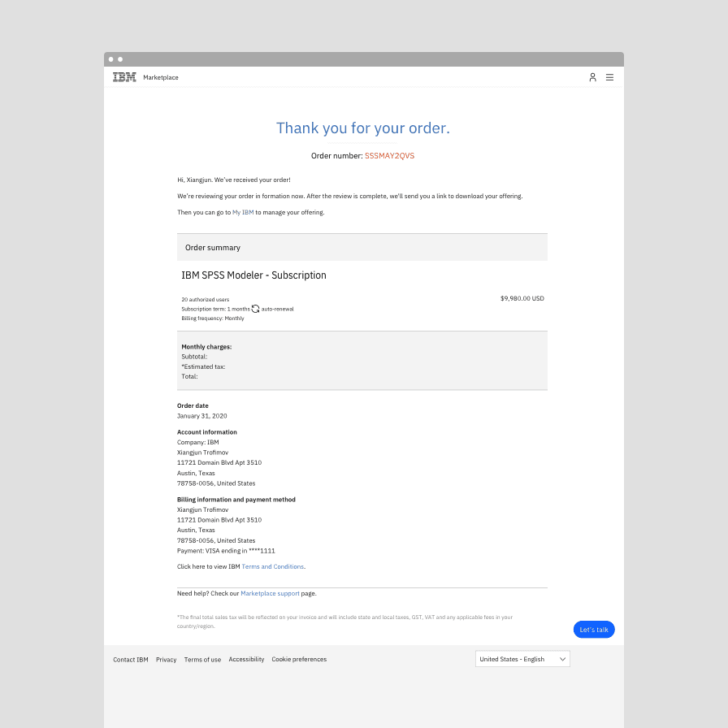Screen dimensions: 728x728
Task: Open the My IBM link
Action: click(243, 212)
